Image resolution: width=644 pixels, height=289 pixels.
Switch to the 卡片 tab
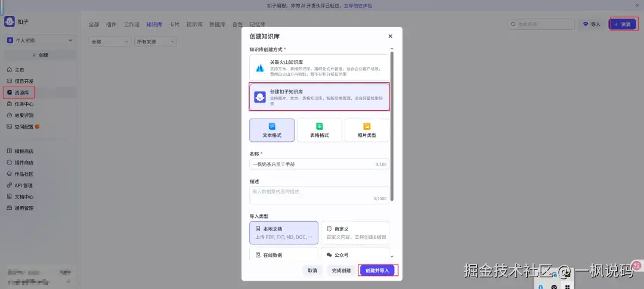[174, 24]
